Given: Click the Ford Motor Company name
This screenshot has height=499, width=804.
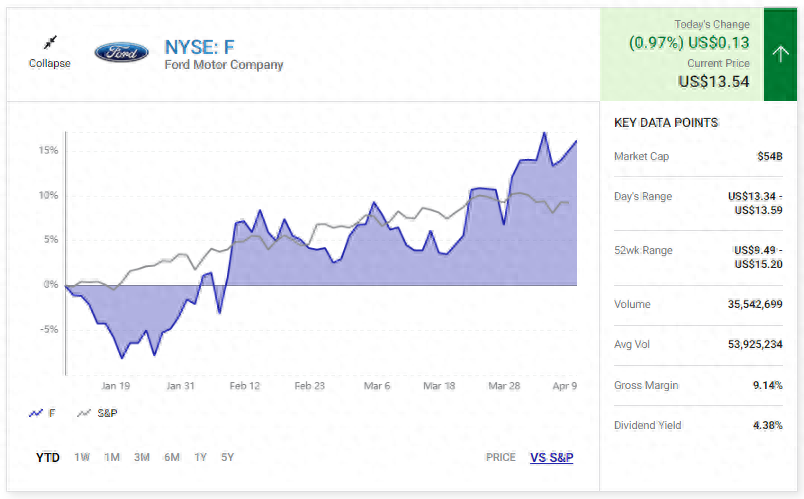Looking at the screenshot, I should pyautogui.click(x=224, y=65).
